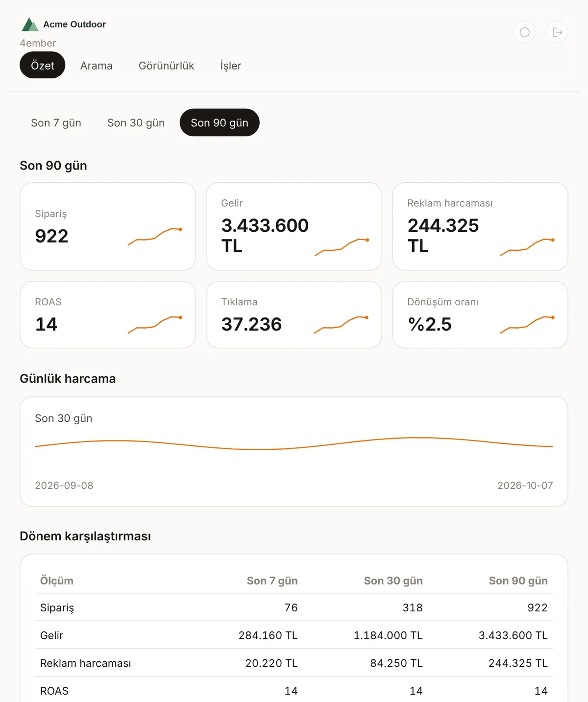Click the 318 orders cell
Viewport: 588px width, 702px height.
(413, 608)
